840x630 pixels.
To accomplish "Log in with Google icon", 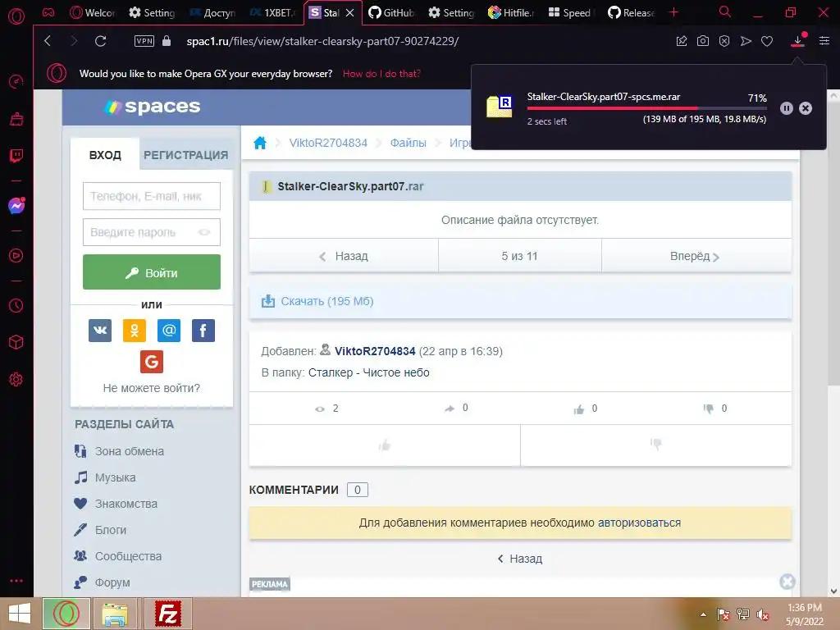I will pos(152,362).
